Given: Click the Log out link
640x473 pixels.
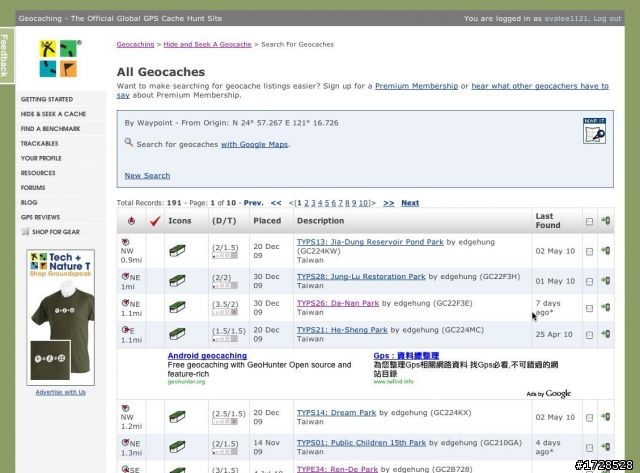Looking at the screenshot, I should pos(607,18).
